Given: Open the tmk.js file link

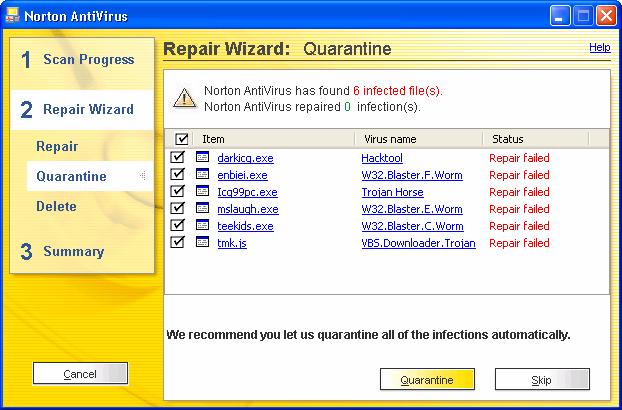Looking at the screenshot, I should click(232, 243).
